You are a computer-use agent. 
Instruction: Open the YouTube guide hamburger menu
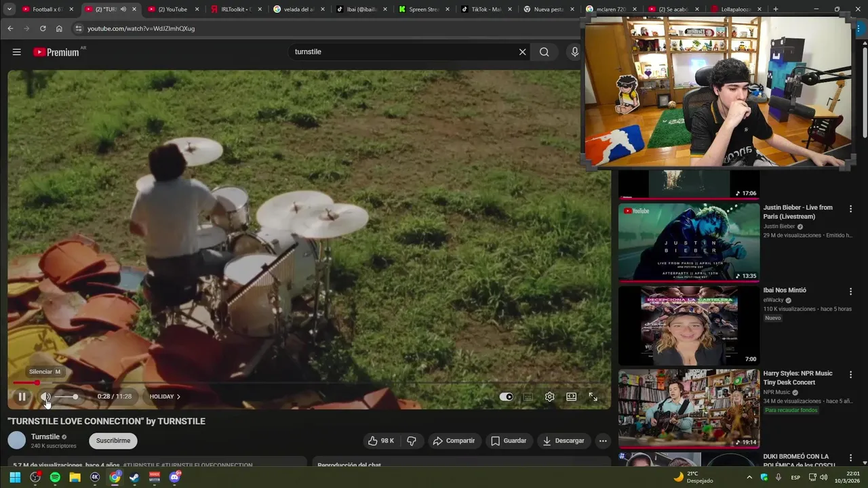17,52
